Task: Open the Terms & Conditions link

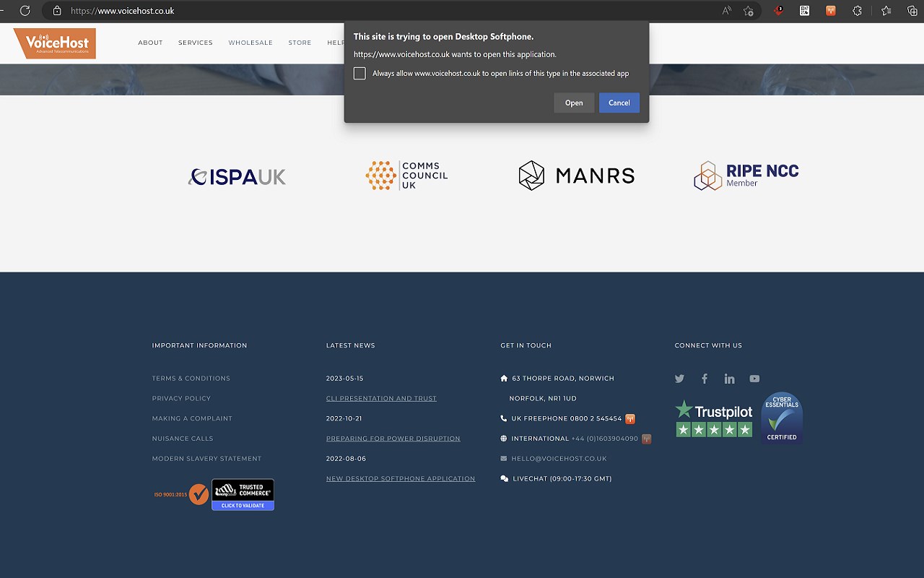Action: click(191, 379)
